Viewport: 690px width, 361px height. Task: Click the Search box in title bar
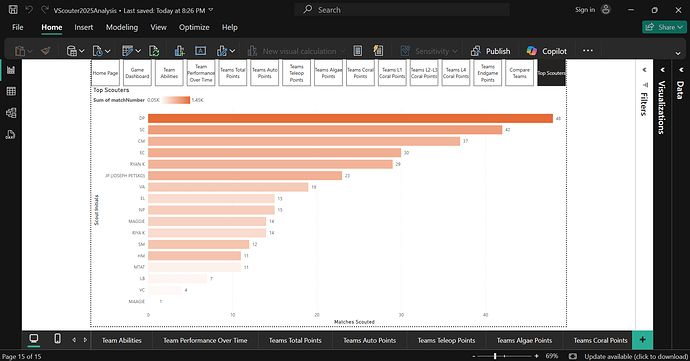pyautogui.click(x=402, y=10)
